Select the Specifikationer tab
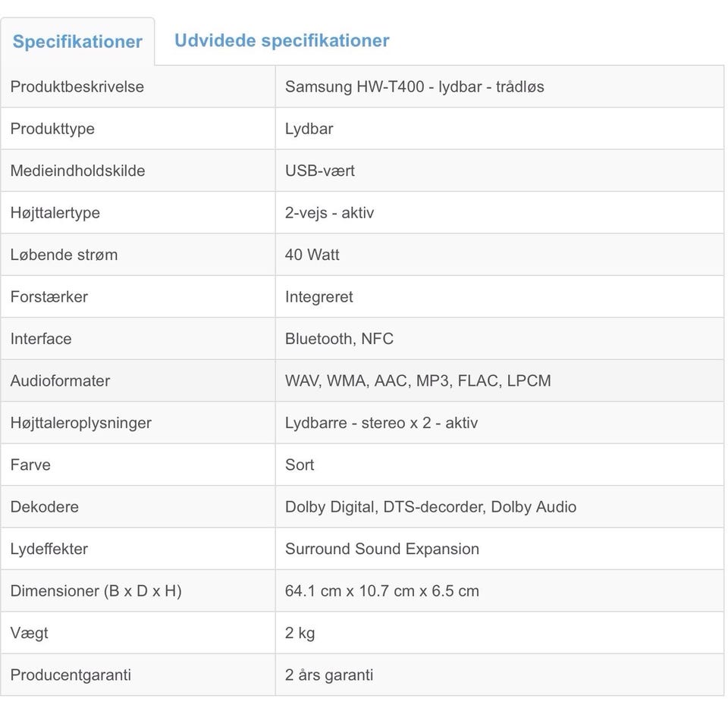728x720 pixels. coord(77,42)
